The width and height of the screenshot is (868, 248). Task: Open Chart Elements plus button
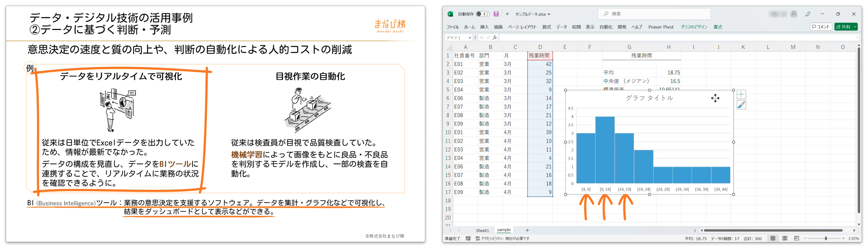741,94
